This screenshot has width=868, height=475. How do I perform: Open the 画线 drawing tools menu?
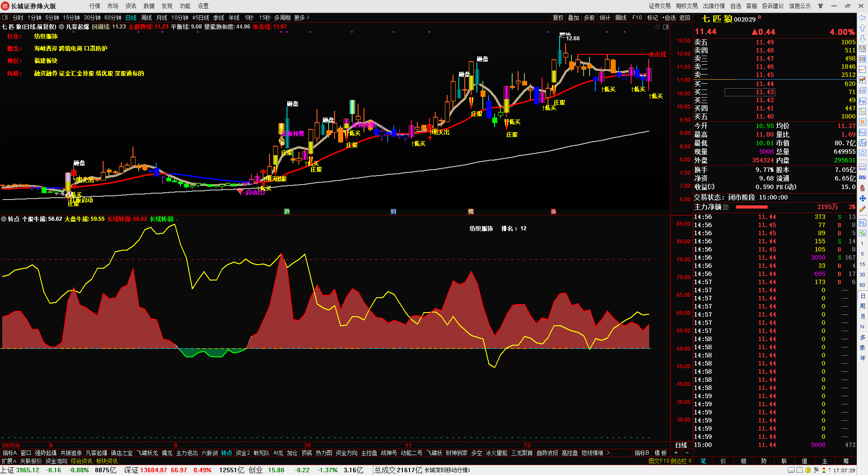pos(621,18)
